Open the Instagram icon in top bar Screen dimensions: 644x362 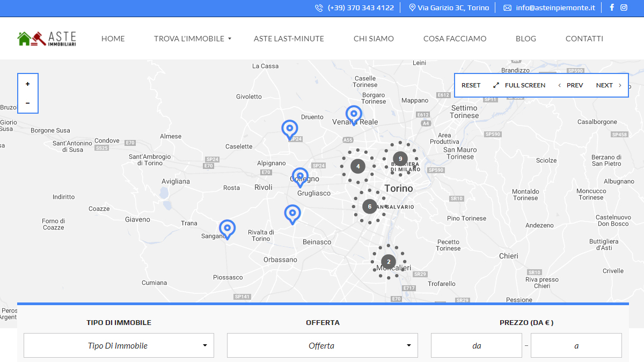pyautogui.click(x=624, y=8)
